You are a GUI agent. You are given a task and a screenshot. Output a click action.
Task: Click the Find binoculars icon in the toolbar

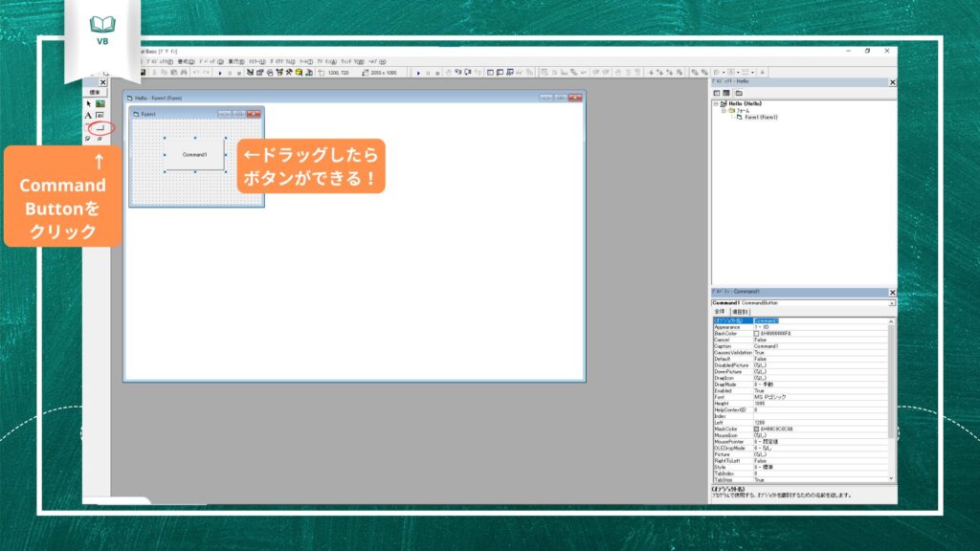183,73
